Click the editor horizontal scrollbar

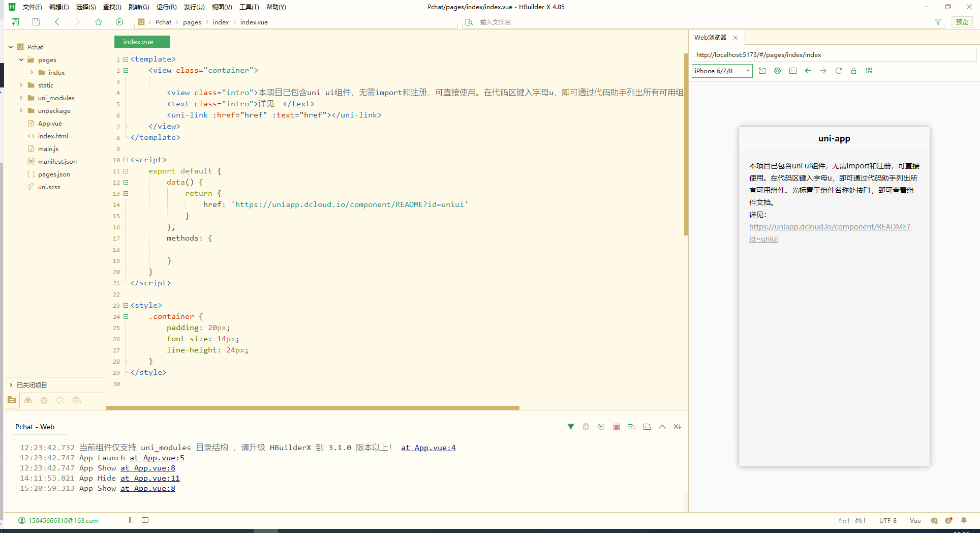pos(313,408)
